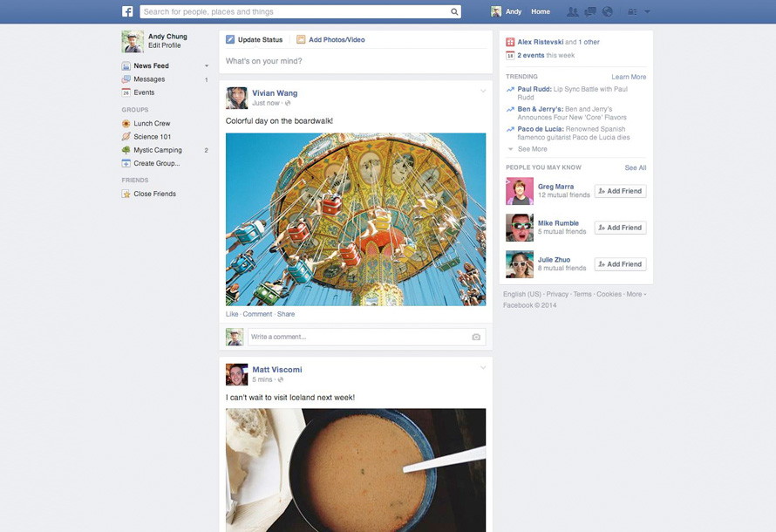Open Mystic Camping group

[157, 150]
